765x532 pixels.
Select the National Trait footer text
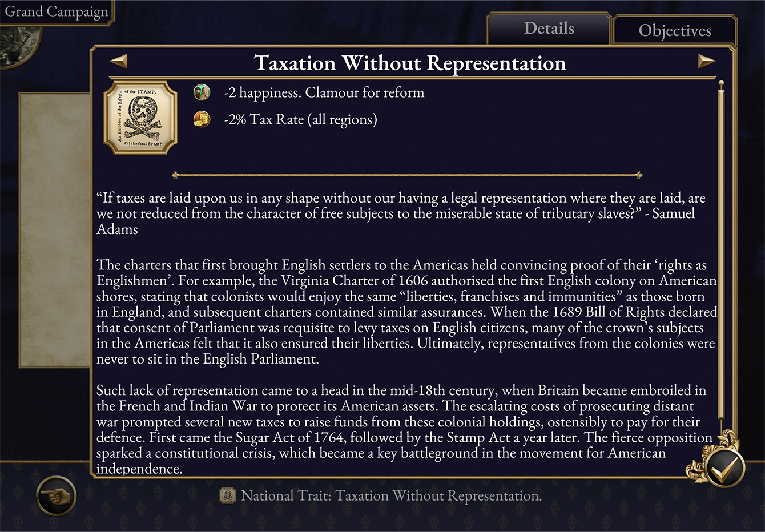pyautogui.click(x=391, y=495)
